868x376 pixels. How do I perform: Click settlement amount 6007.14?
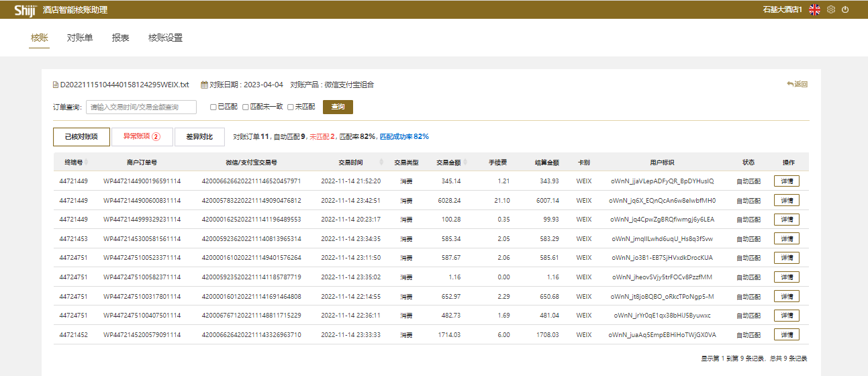coord(547,201)
